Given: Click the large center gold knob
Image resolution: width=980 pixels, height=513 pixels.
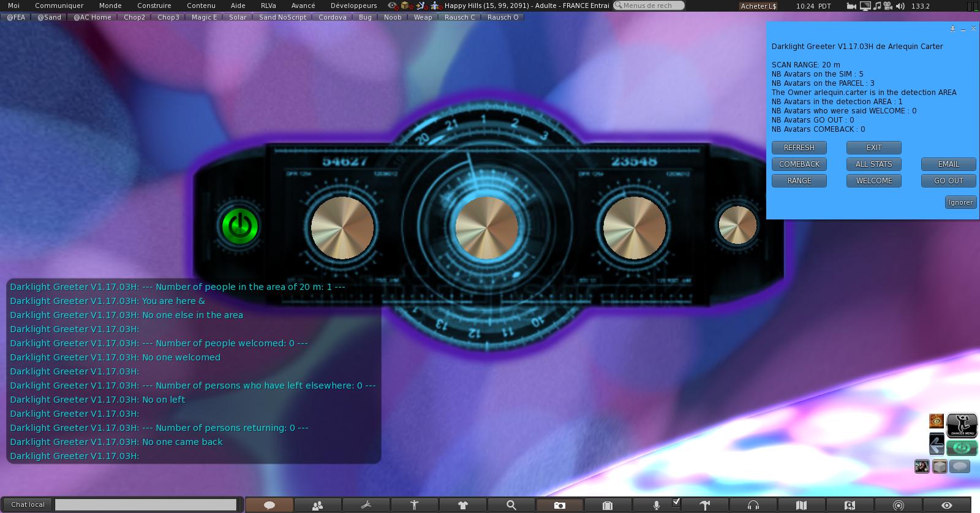Looking at the screenshot, I should (x=486, y=227).
